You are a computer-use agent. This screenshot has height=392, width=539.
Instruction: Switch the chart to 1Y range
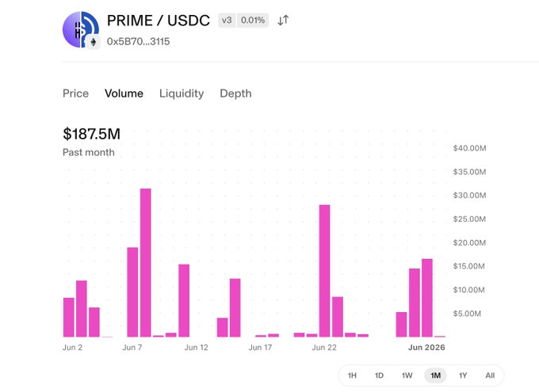tap(463, 375)
